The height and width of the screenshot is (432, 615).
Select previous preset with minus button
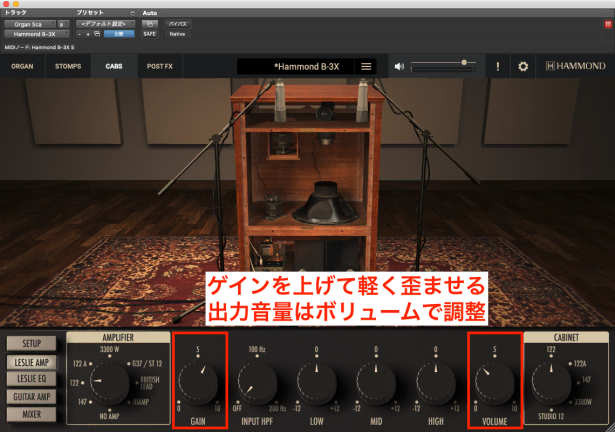pos(80,34)
